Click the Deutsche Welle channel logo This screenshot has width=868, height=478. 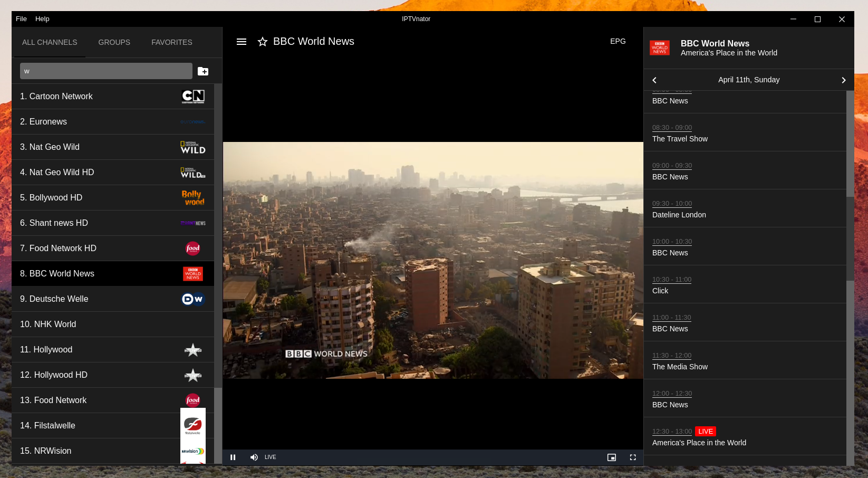193,299
